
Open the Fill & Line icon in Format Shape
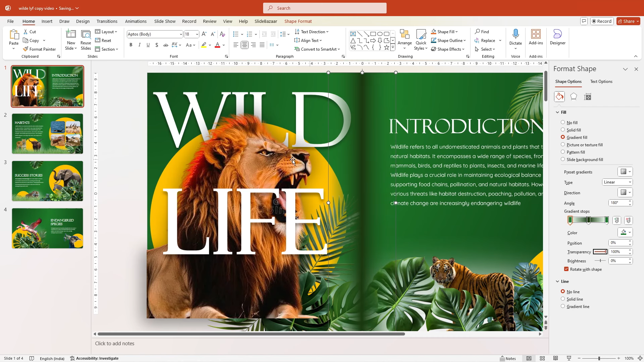click(559, 97)
